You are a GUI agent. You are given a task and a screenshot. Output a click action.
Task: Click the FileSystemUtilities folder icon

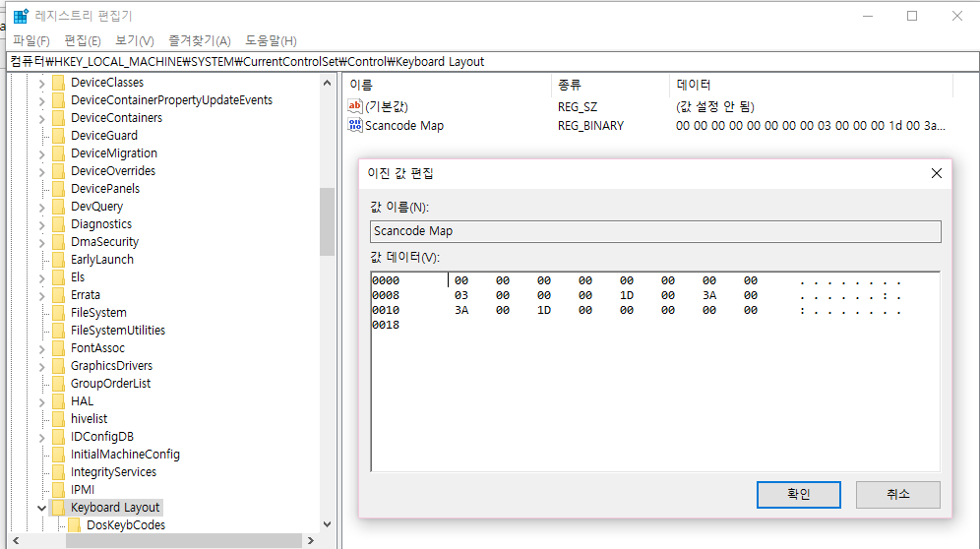[x=59, y=331]
